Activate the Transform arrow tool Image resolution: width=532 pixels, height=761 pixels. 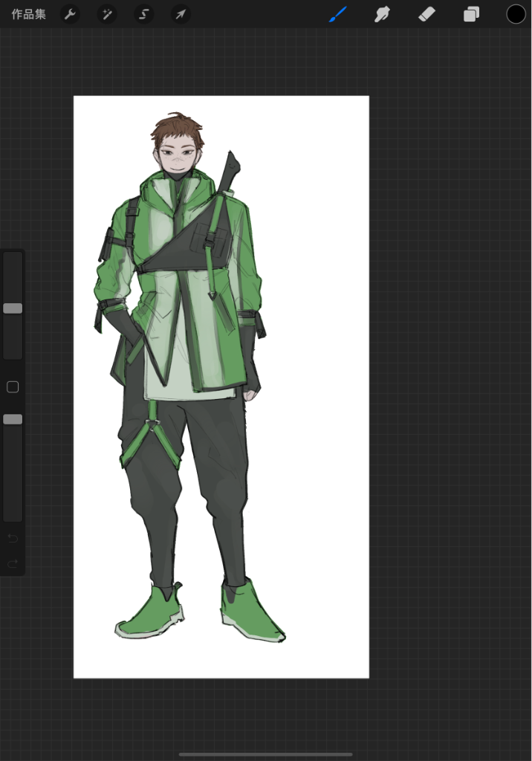pos(181,15)
